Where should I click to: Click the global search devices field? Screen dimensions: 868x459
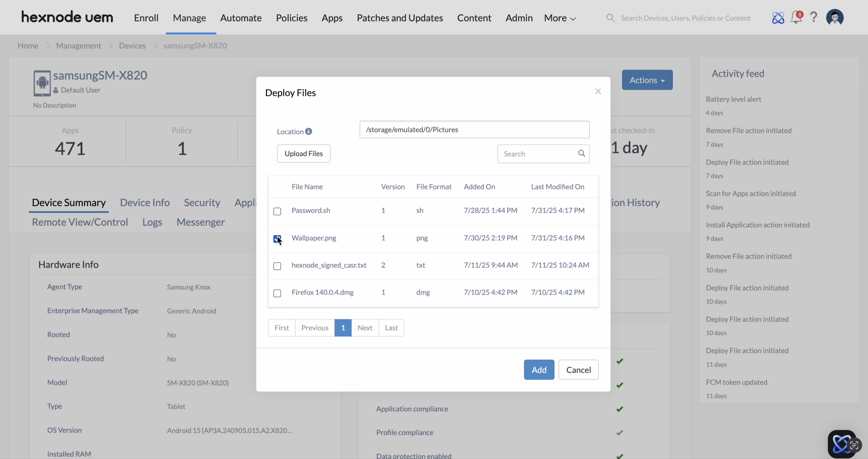tap(686, 18)
